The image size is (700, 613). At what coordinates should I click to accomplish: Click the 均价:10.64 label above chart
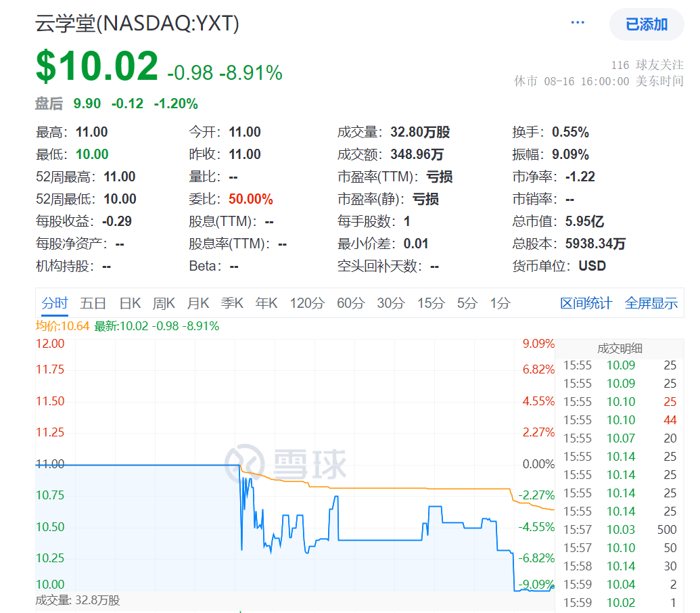tap(62, 326)
